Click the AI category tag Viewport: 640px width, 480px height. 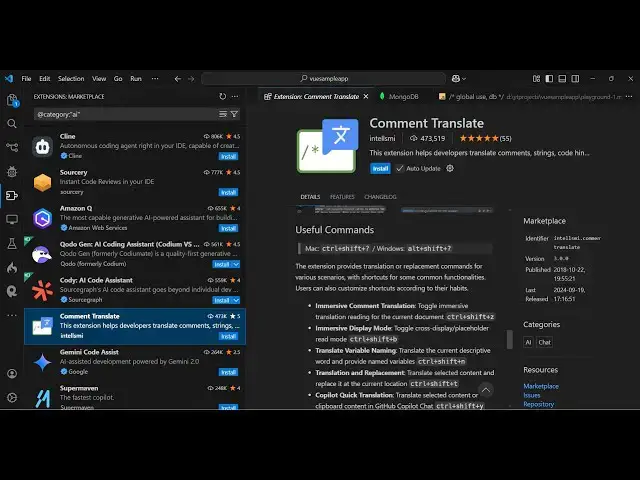[528, 342]
